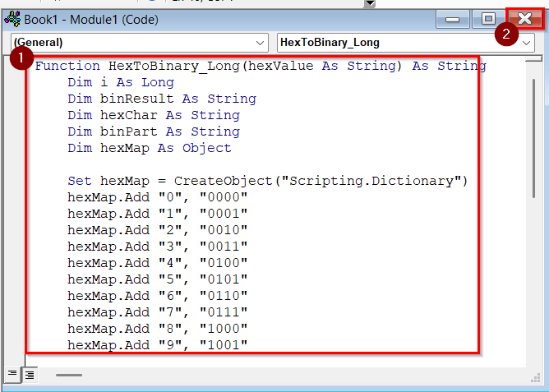Click line hexMap.Add "7", "0111"

(158, 313)
